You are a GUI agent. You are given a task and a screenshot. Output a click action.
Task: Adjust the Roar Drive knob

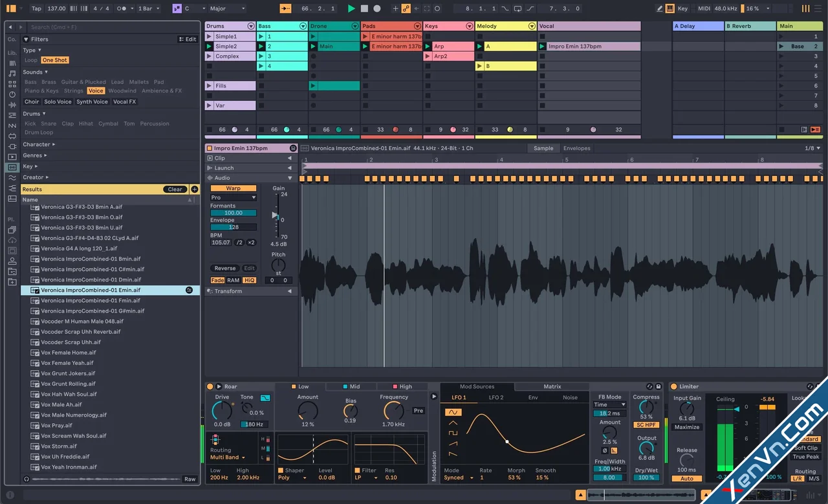click(222, 410)
